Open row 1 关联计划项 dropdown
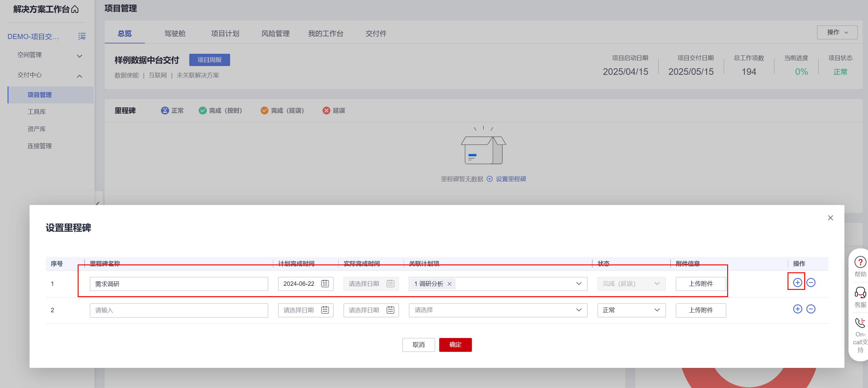Viewport: 868px width, 388px height. point(498,284)
